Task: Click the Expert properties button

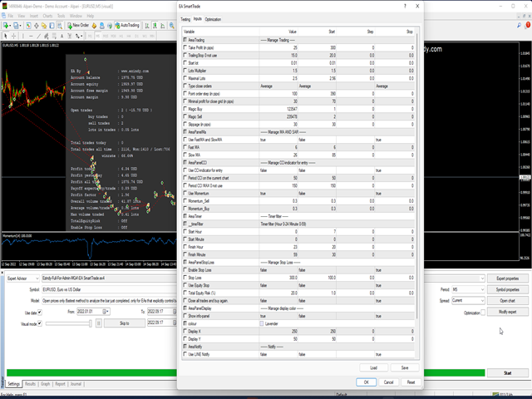Action: (x=508, y=278)
